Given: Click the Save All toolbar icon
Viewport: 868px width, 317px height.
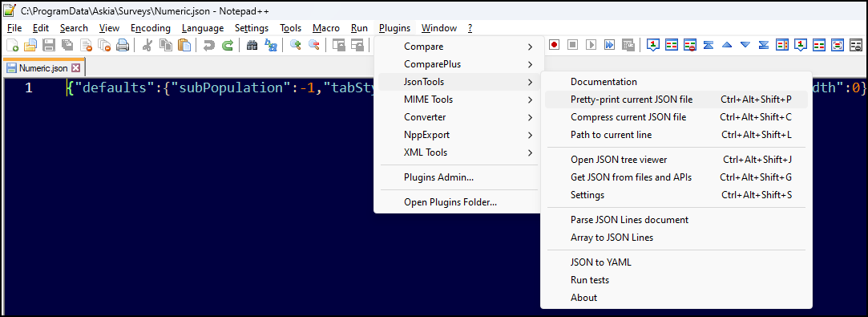Looking at the screenshot, I should point(67,46).
